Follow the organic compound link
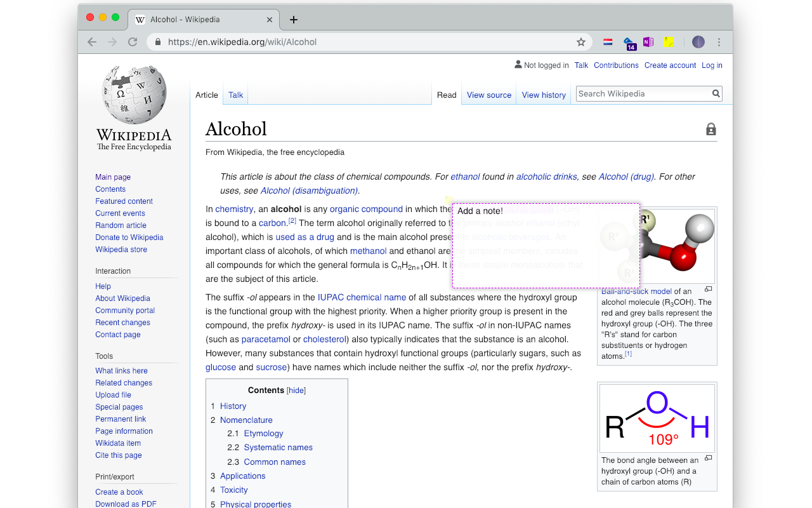The image size is (812, 508). coord(366,209)
